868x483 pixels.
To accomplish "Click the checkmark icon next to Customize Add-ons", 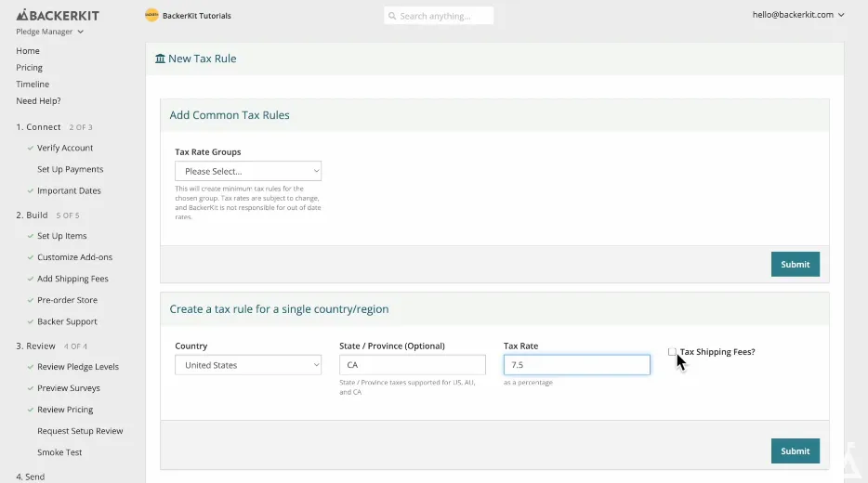I will [31, 257].
